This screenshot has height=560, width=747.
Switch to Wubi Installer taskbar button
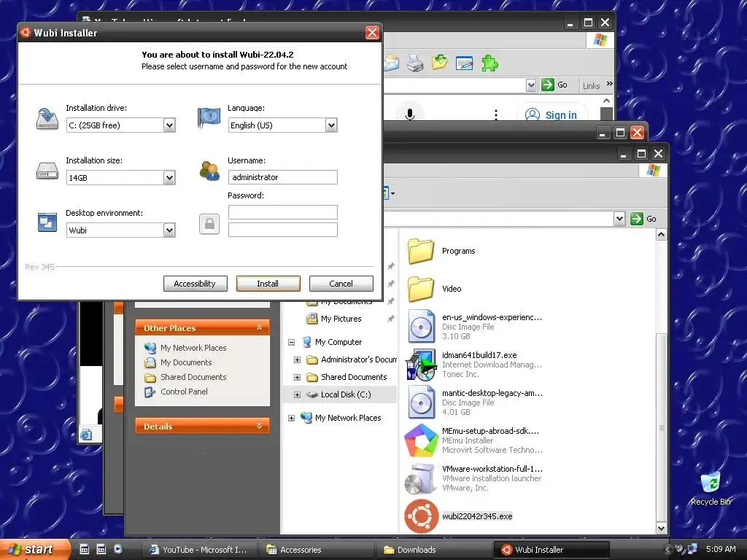tap(551, 550)
